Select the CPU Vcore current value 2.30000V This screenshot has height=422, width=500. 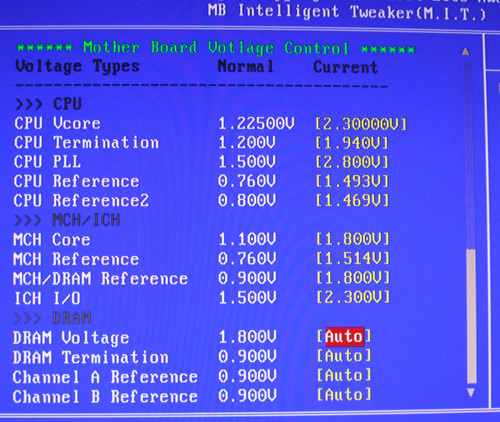(x=361, y=124)
